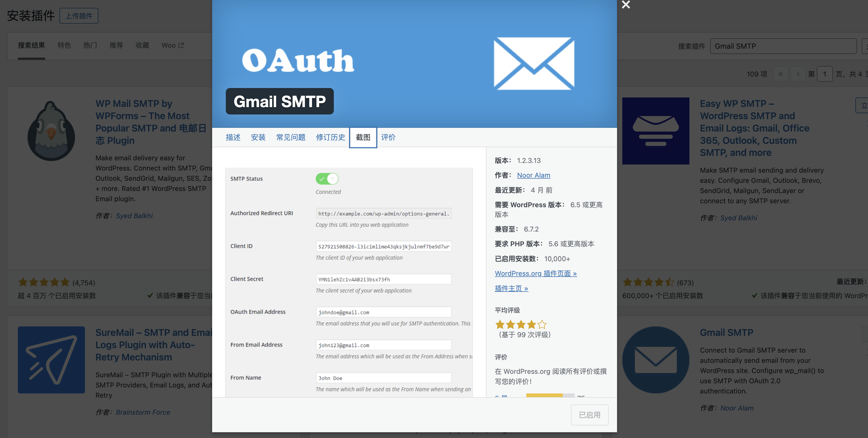Click the WP Mail SMTP pigeon icon

click(51, 131)
